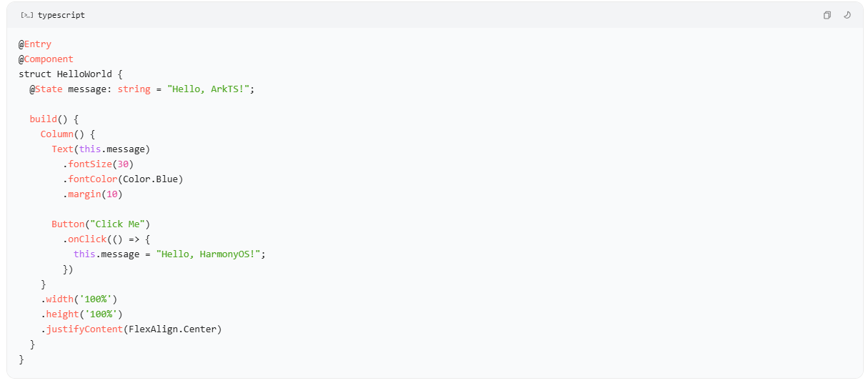This screenshot has width=868, height=383.
Task: Copy the code block with copy icon
Action: (x=827, y=15)
